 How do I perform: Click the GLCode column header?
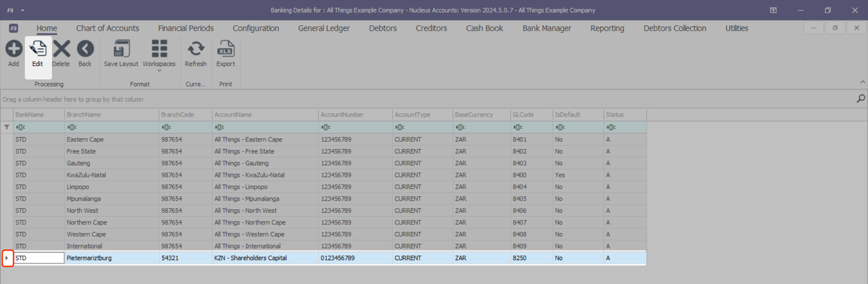531,115
